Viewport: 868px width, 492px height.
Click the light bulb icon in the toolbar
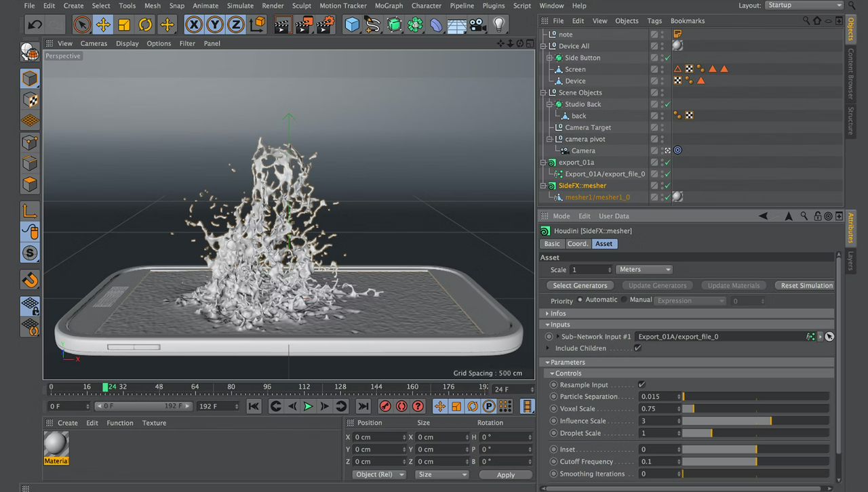pyautogui.click(x=498, y=24)
